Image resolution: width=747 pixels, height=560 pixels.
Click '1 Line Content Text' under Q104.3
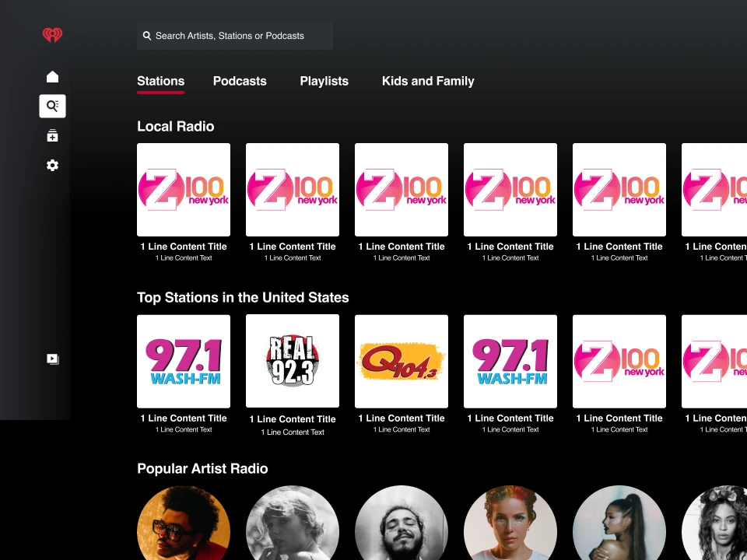[402, 429]
